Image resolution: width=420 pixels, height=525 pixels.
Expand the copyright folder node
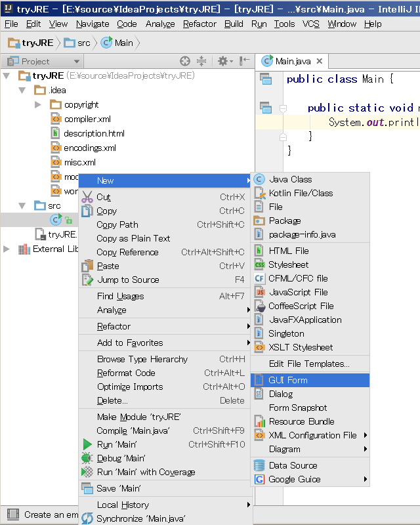click(x=38, y=104)
